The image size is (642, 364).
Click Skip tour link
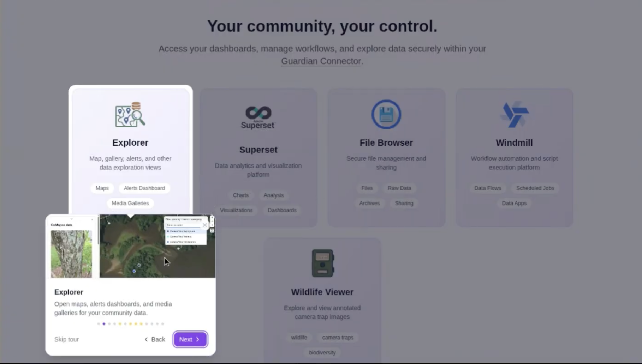coord(66,339)
